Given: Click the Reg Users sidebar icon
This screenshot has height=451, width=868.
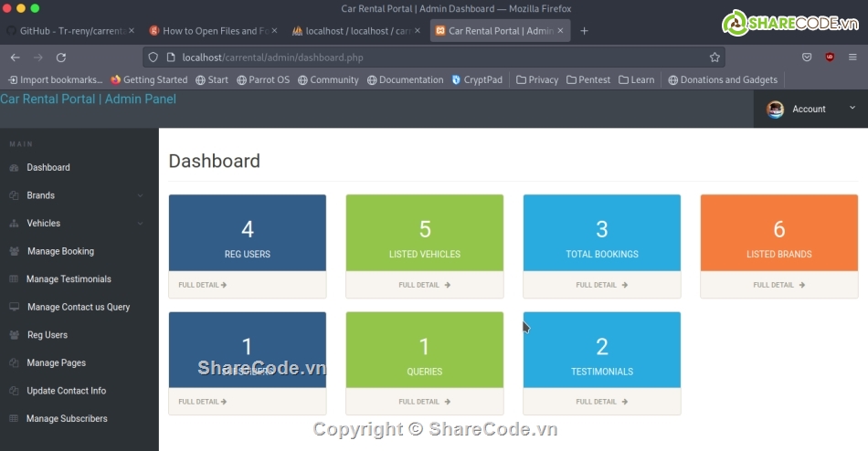Looking at the screenshot, I should click(x=14, y=335).
